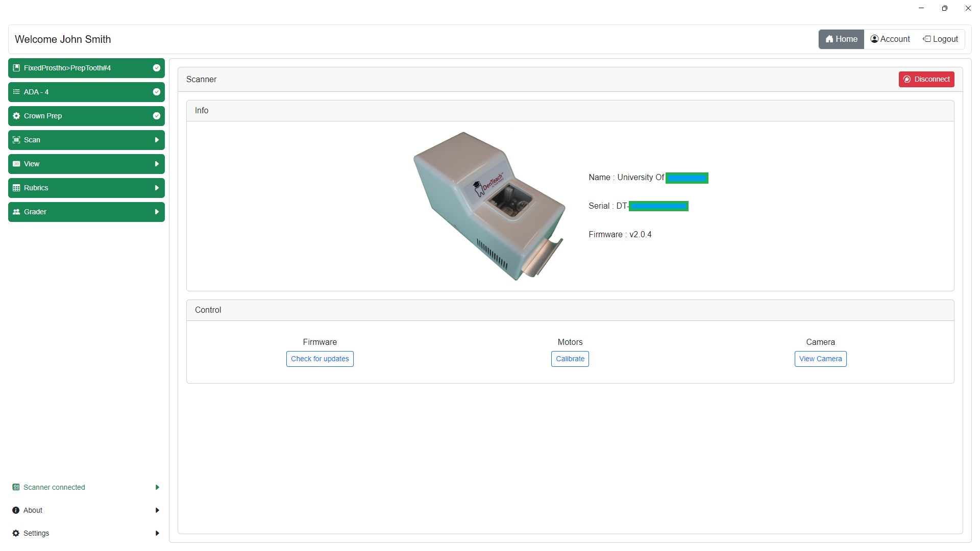Screen dimensions: 980x551
Task: Click checkmark on Crown Prep step
Action: tap(157, 116)
